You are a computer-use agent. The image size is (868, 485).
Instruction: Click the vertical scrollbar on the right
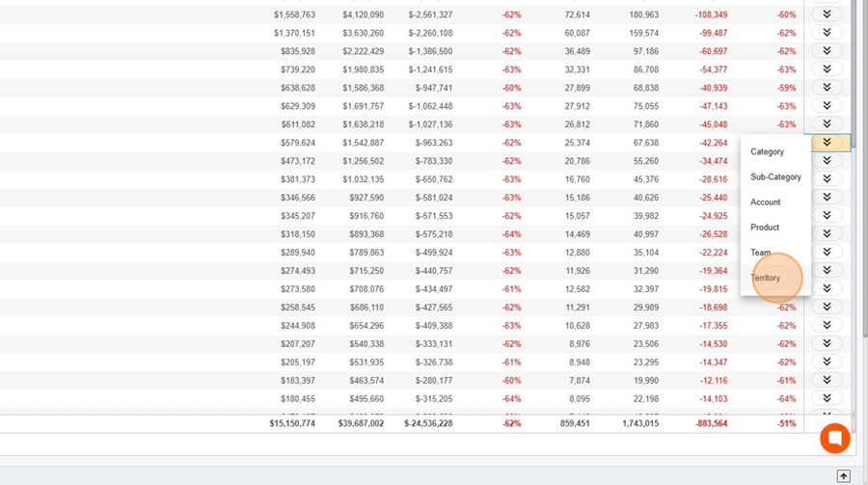pyautogui.click(x=862, y=193)
